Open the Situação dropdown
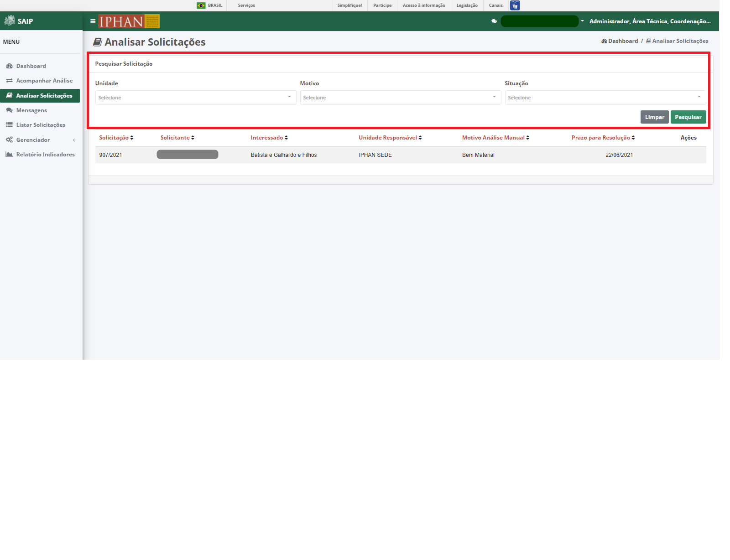The width and height of the screenshot is (730, 560). pyautogui.click(x=605, y=98)
